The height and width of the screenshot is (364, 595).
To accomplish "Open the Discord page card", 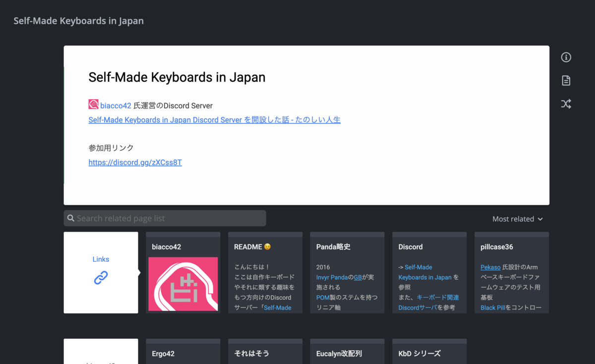I will coord(429,273).
